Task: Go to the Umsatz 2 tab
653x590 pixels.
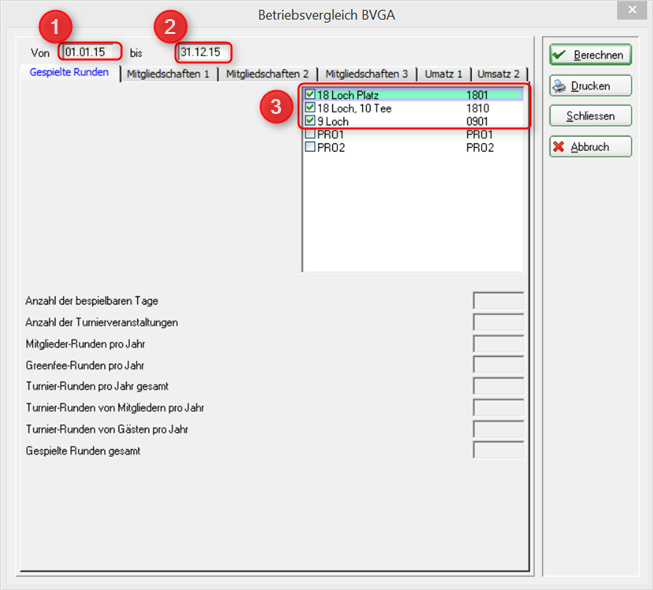Action: pyautogui.click(x=499, y=74)
